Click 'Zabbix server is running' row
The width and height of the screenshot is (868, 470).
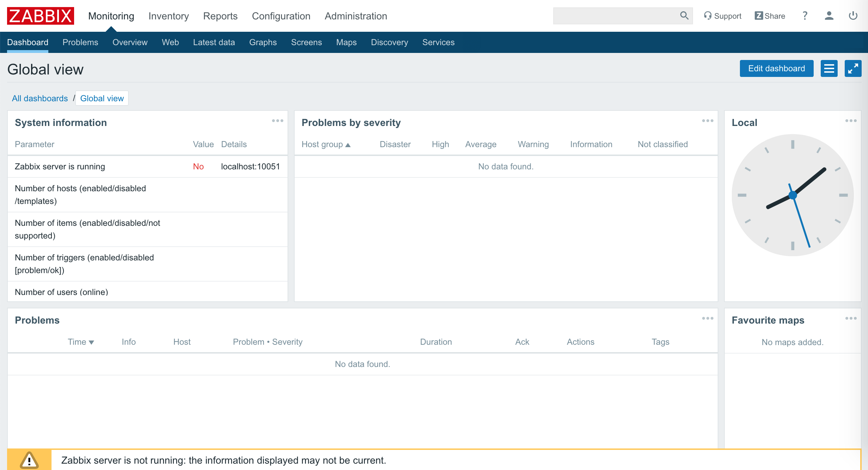[x=147, y=167]
